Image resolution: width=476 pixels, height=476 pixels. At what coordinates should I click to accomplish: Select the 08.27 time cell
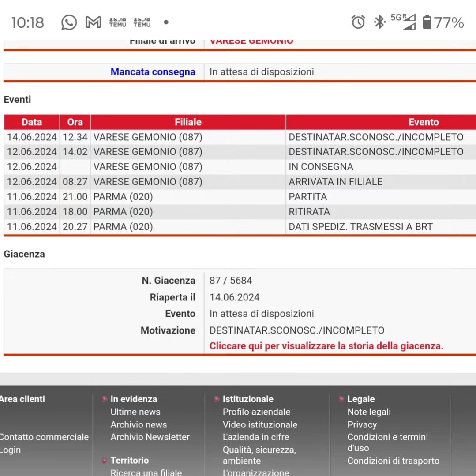pos(75,182)
